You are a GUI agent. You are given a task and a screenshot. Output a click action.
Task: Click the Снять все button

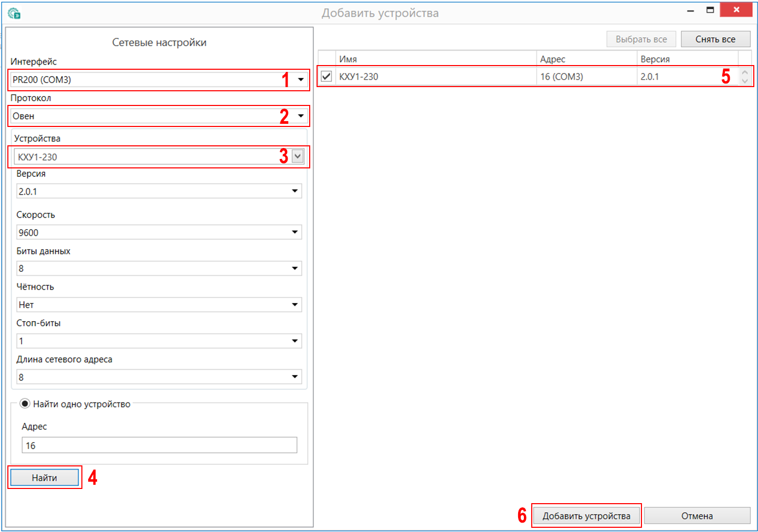pyautogui.click(x=715, y=39)
